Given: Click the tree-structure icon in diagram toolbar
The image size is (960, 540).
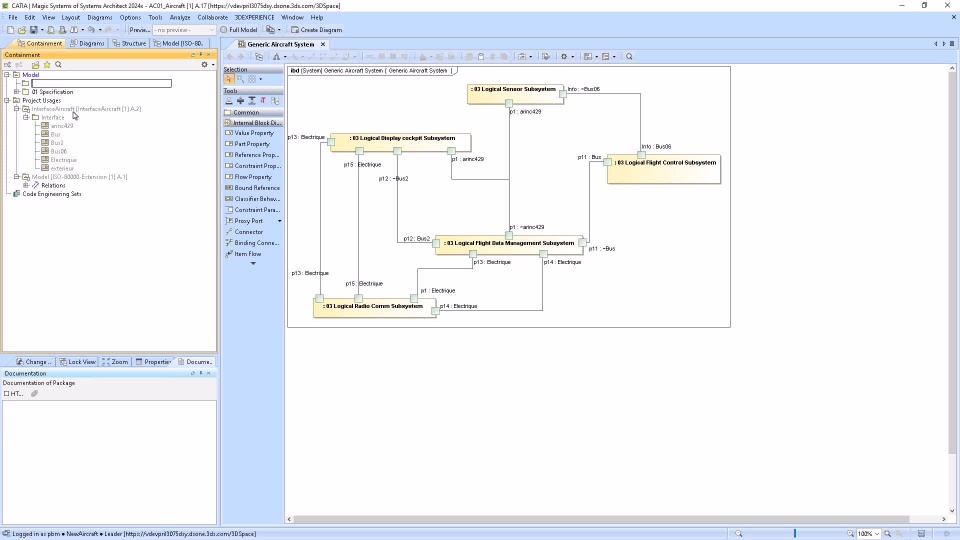Looking at the screenshot, I should (259, 56).
